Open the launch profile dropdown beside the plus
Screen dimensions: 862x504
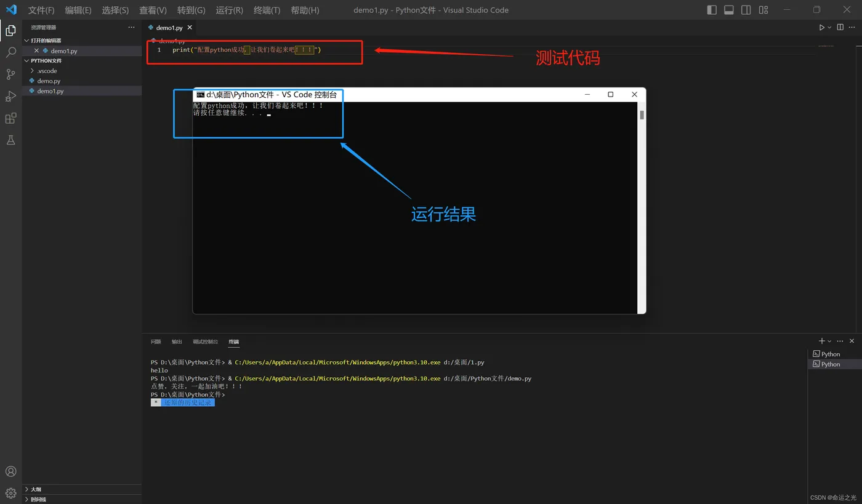click(829, 341)
